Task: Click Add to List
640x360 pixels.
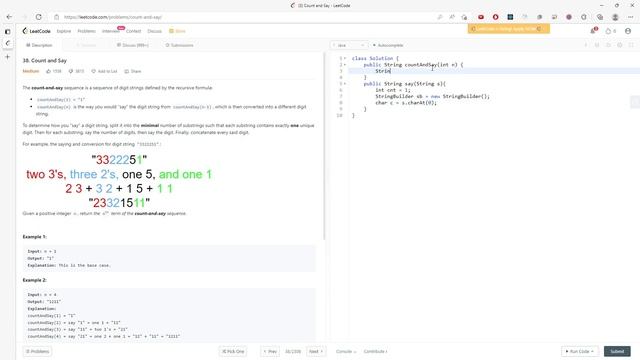Action: click(x=104, y=71)
